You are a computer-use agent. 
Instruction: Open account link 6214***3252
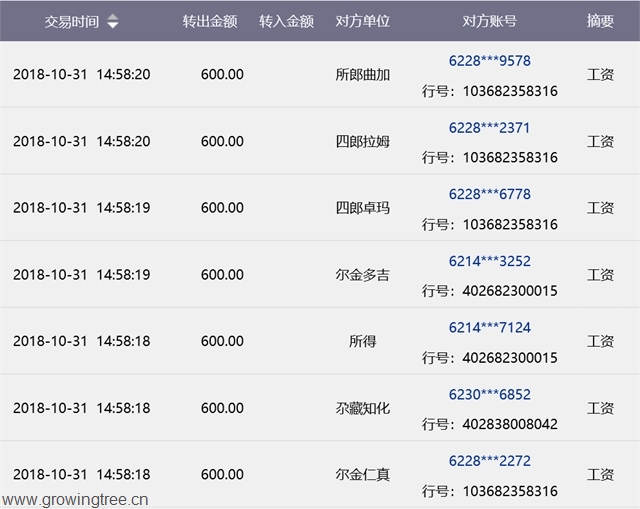pyautogui.click(x=489, y=261)
